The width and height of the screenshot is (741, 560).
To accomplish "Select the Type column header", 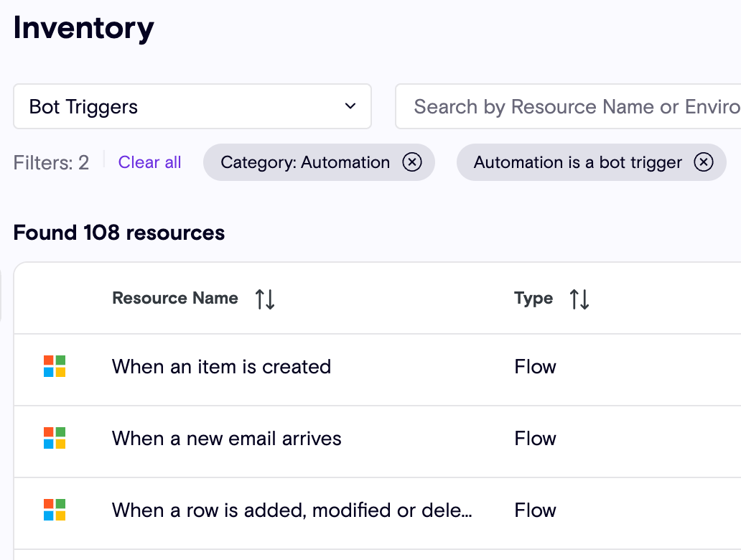I will click(533, 298).
